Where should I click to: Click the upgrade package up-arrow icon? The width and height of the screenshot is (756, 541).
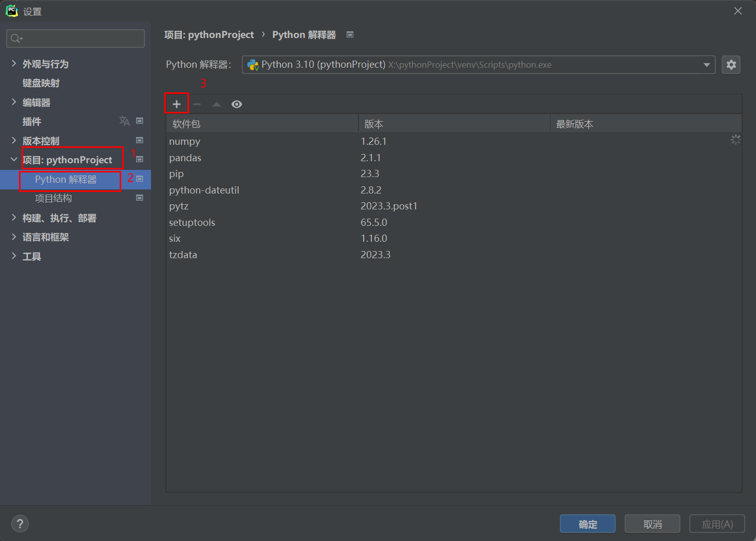tap(217, 104)
